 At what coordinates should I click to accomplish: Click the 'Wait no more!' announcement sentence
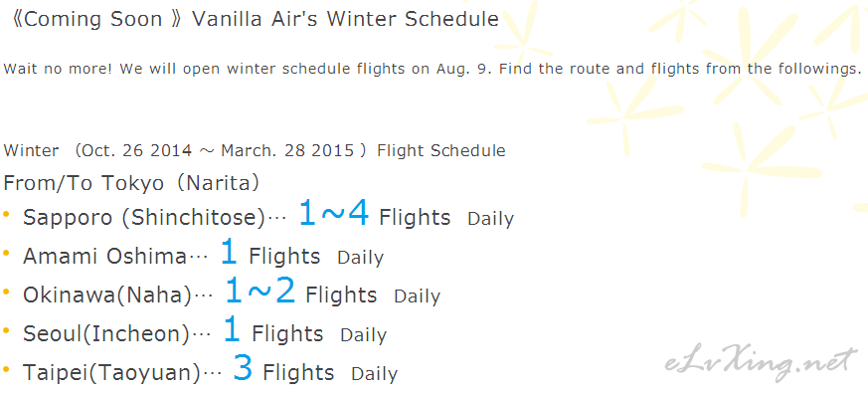(x=433, y=70)
